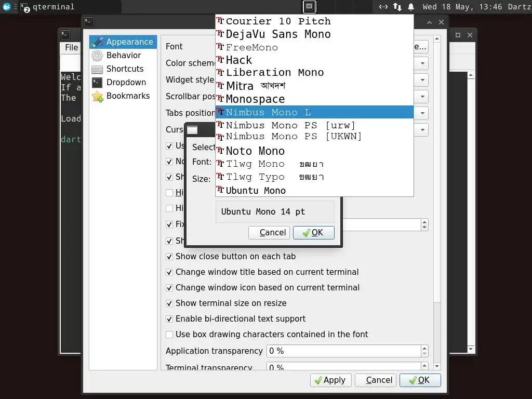This screenshot has width=532, height=399.
Task: Choose DejaVu Sans Mono font
Action: [x=314, y=34]
